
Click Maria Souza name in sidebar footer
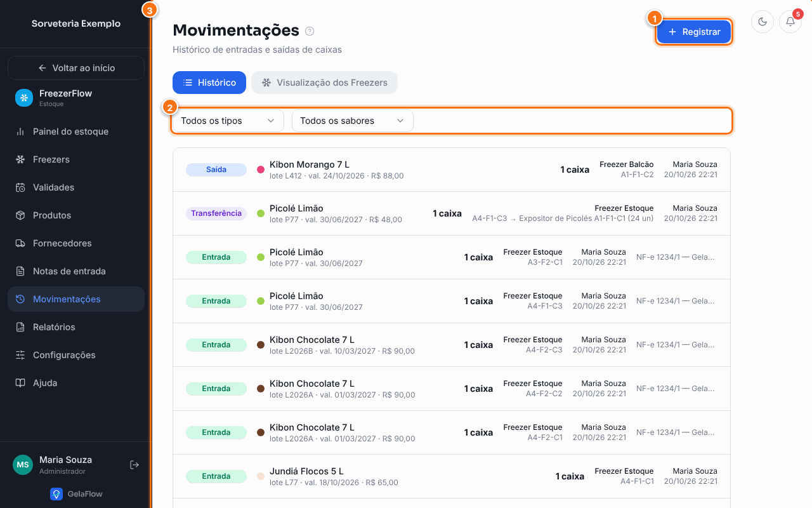click(x=65, y=460)
